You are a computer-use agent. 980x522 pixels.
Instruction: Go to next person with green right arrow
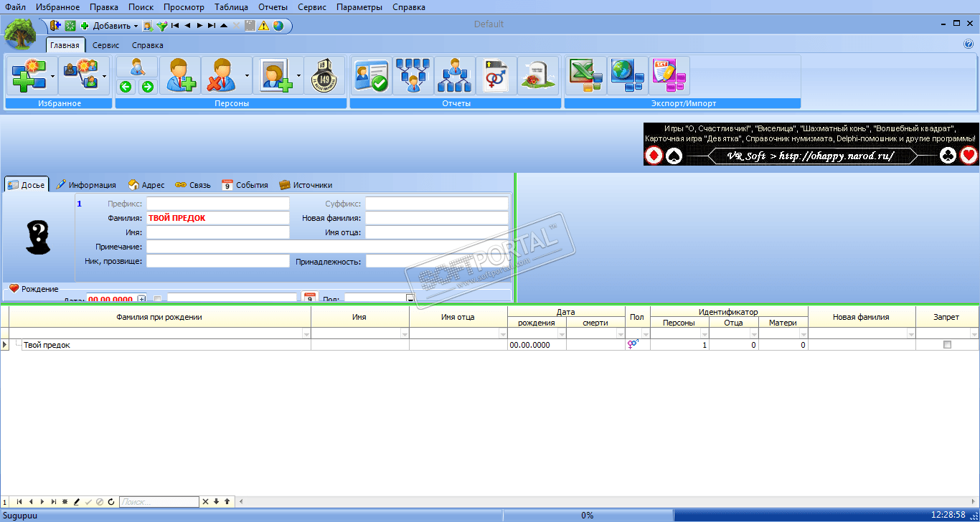click(148, 87)
